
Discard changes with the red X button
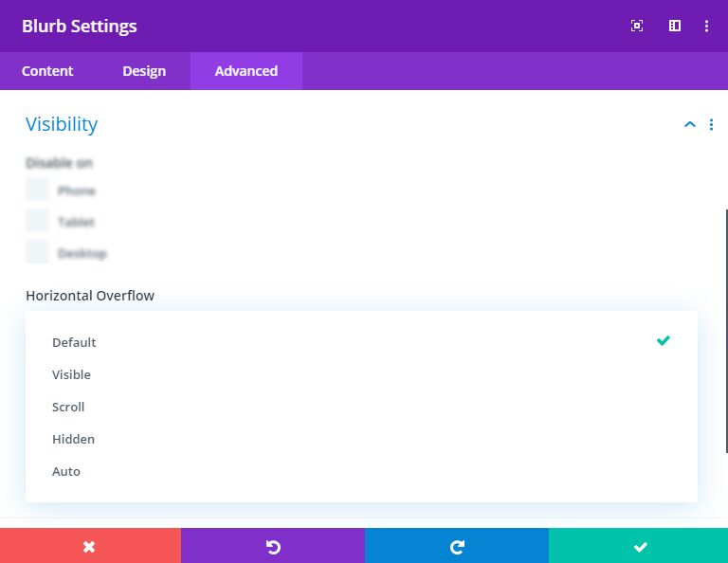pyautogui.click(x=90, y=546)
